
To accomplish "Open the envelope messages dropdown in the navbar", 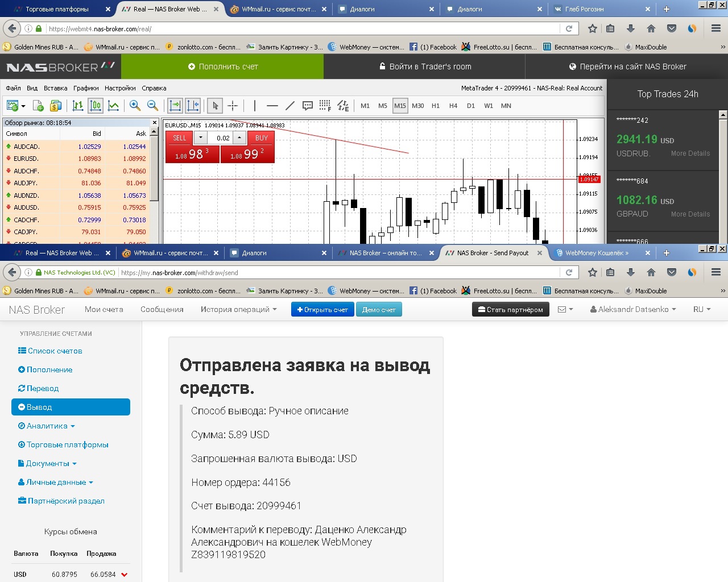I will [565, 309].
